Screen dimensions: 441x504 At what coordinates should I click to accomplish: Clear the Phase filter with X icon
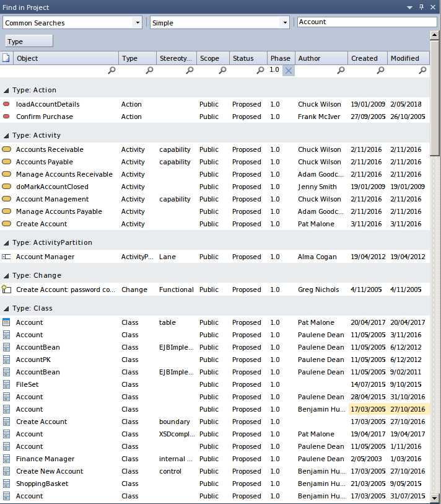pos(289,71)
